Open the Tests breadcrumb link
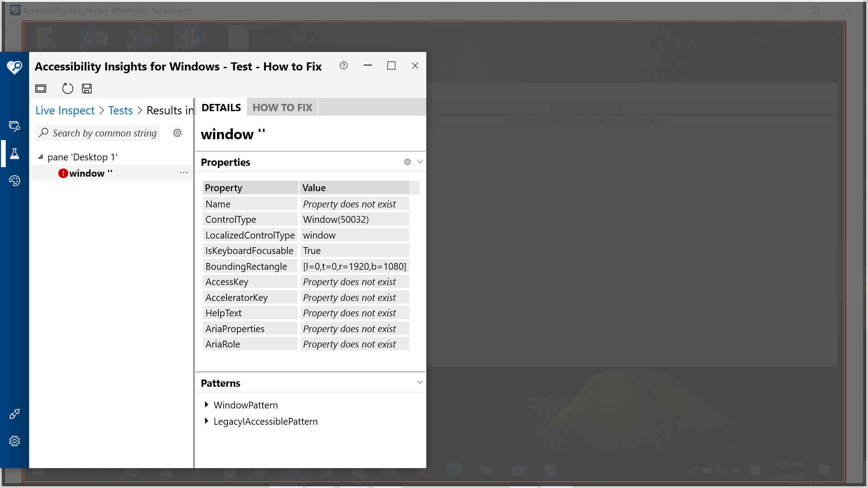 pyautogui.click(x=120, y=110)
